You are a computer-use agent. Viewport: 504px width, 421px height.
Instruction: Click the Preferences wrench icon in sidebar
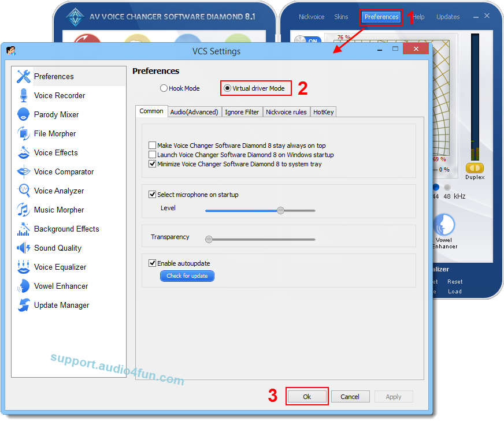[x=24, y=76]
